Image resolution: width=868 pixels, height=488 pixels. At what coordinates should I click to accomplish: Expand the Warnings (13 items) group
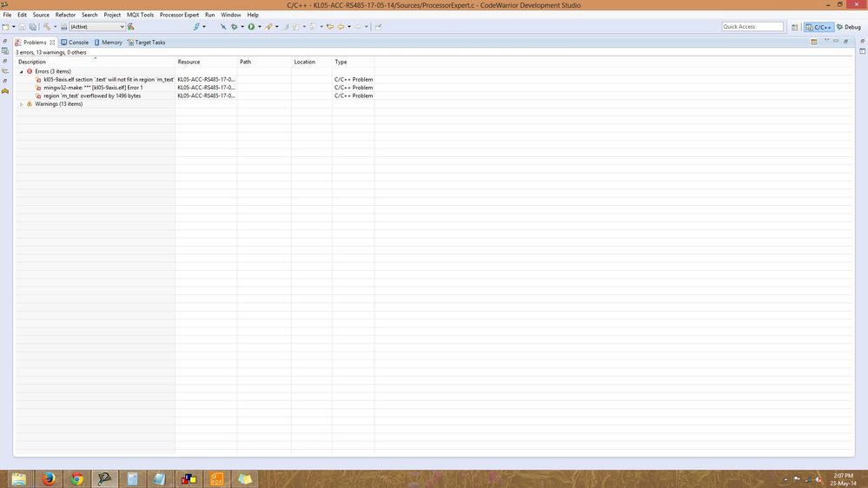(22, 104)
